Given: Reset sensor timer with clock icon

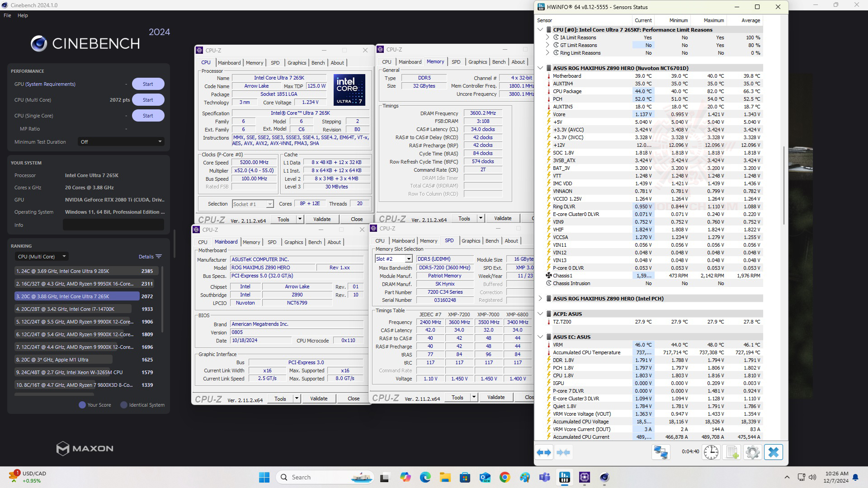Looking at the screenshot, I should click(x=711, y=452).
